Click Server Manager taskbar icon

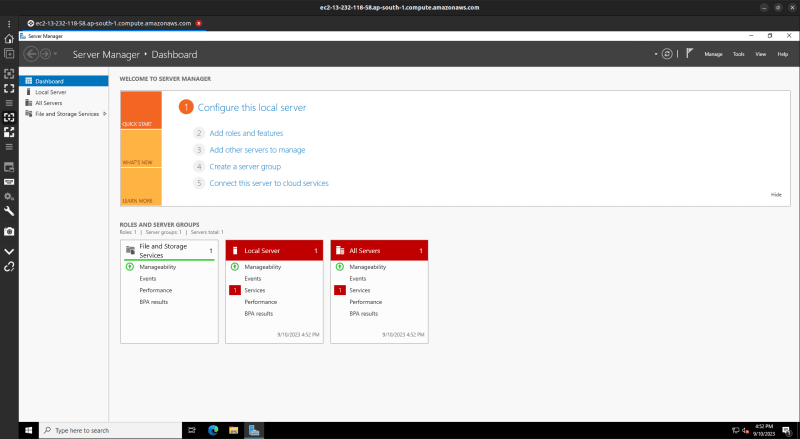[254, 430]
